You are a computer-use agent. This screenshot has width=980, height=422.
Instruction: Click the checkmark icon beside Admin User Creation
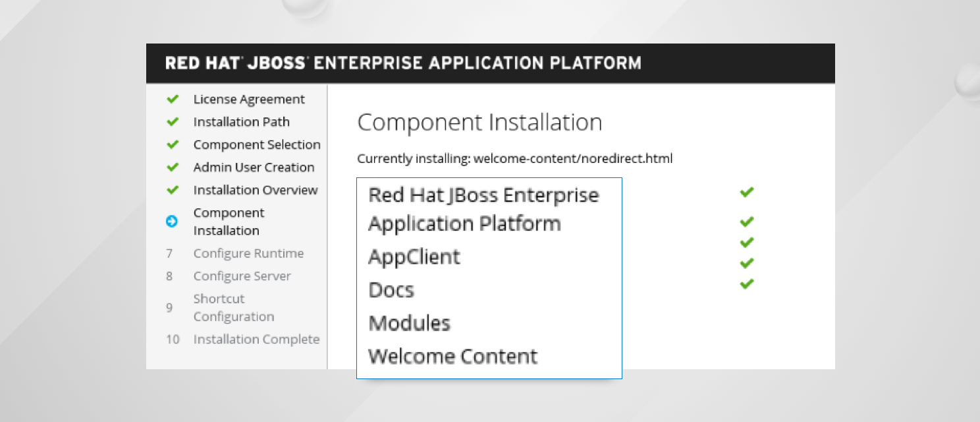tap(173, 167)
